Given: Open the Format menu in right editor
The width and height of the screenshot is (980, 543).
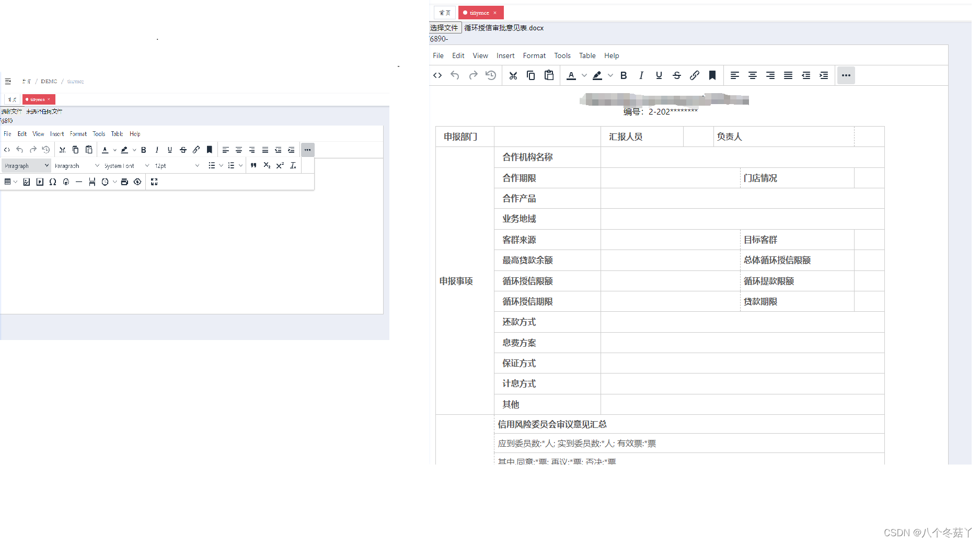Looking at the screenshot, I should 534,55.
